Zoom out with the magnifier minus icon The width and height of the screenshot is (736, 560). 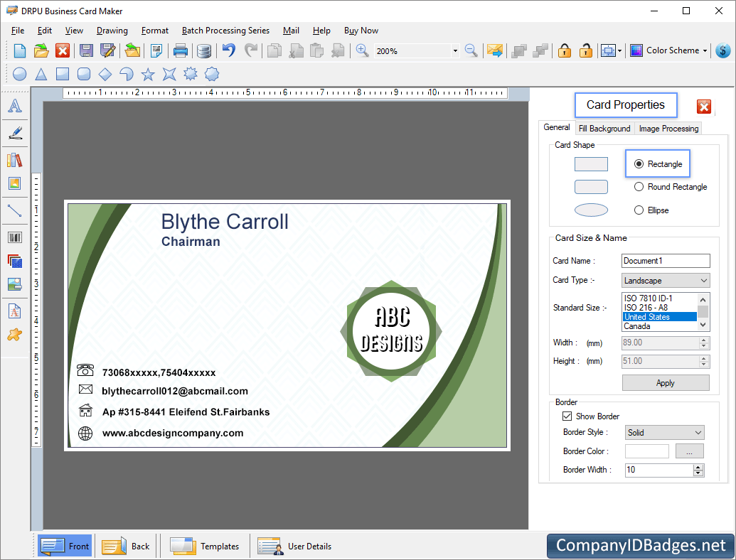471,50
